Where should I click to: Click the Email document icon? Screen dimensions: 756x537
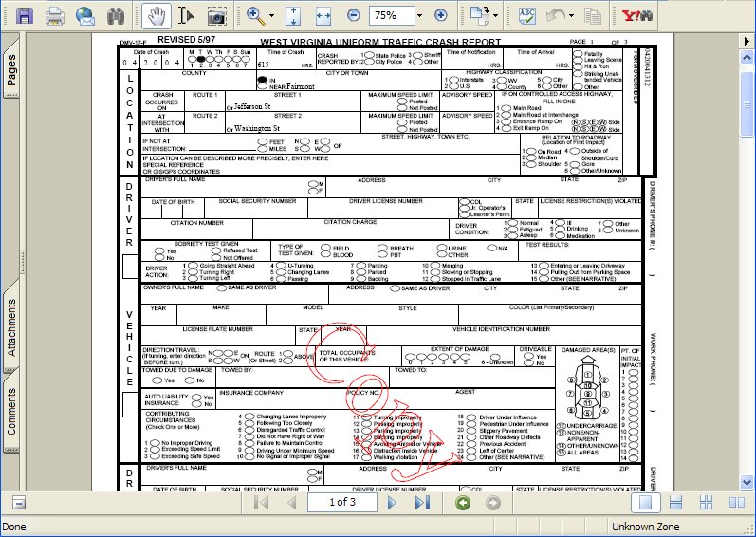point(85,15)
